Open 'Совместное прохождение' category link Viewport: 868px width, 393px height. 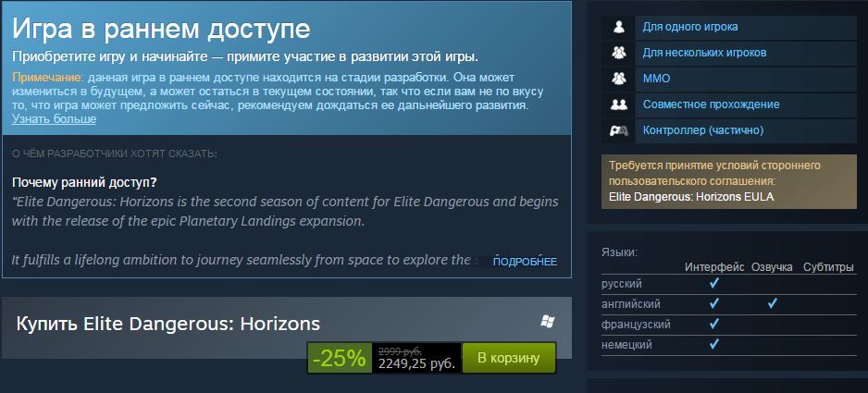711,104
